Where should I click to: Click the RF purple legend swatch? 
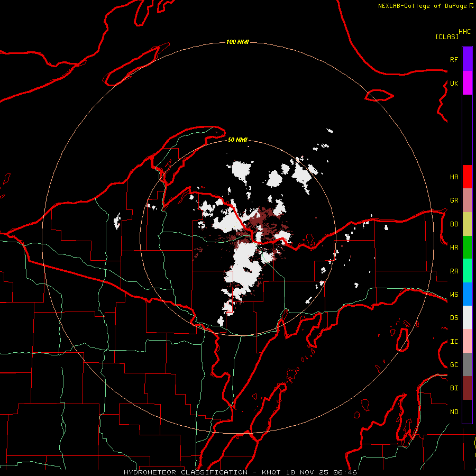pyautogui.click(x=467, y=59)
